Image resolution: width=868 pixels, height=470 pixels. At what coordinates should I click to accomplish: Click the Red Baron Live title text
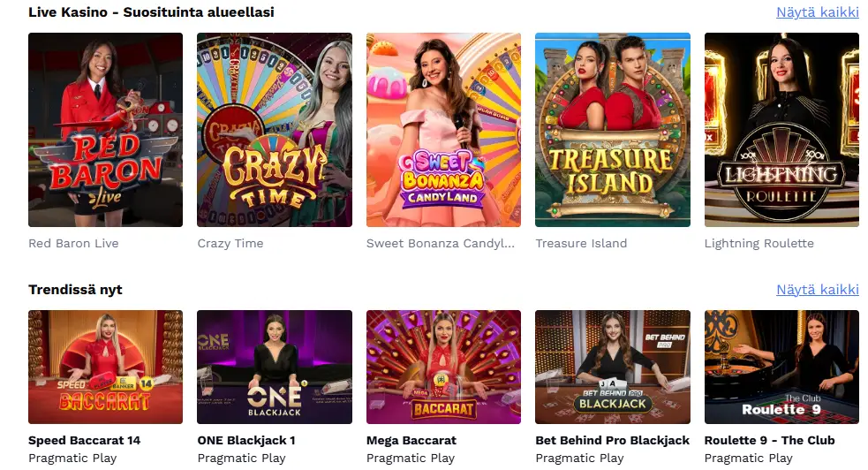tap(73, 244)
